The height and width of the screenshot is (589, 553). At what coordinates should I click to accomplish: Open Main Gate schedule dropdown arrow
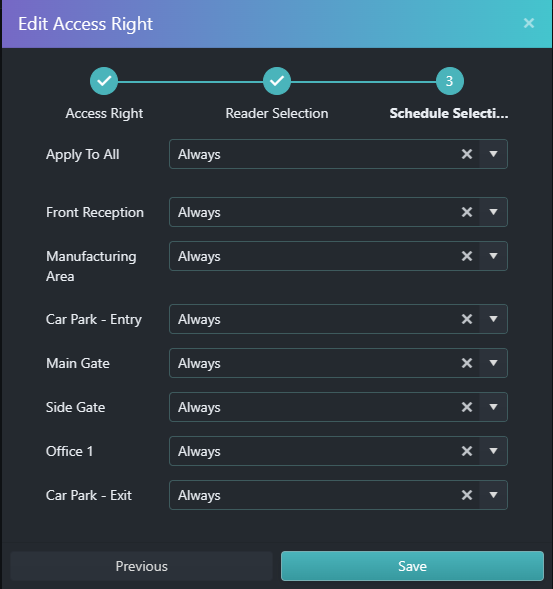(x=493, y=363)
